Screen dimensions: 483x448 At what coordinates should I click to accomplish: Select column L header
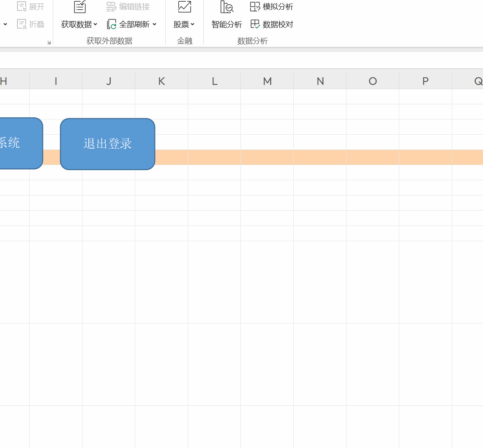pos(214,81)
